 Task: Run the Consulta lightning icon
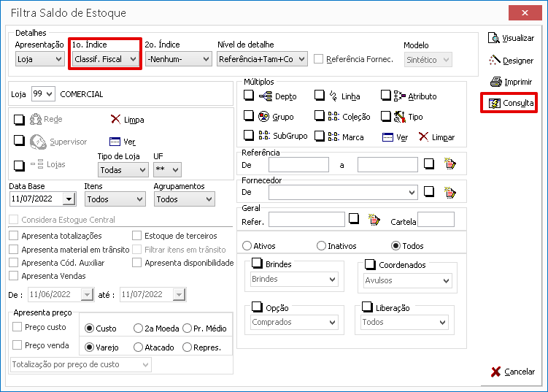495,103
